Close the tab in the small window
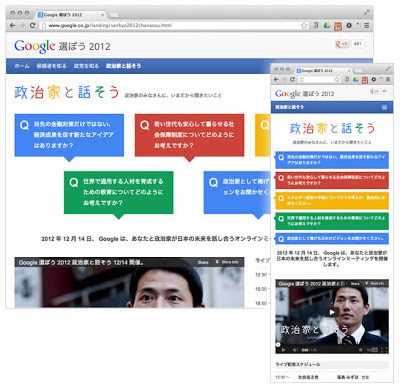The image size is (400, 391). [349, 71]
